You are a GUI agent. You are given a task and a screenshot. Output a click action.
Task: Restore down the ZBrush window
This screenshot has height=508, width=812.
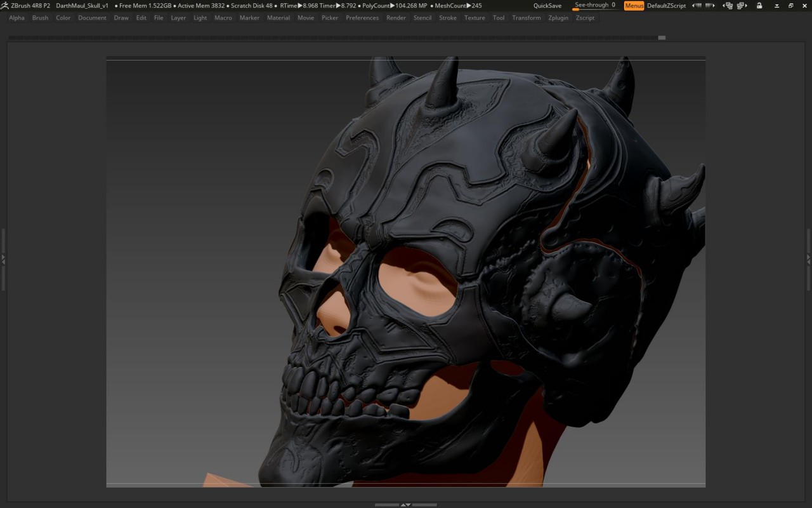click(x=791, y=6)
